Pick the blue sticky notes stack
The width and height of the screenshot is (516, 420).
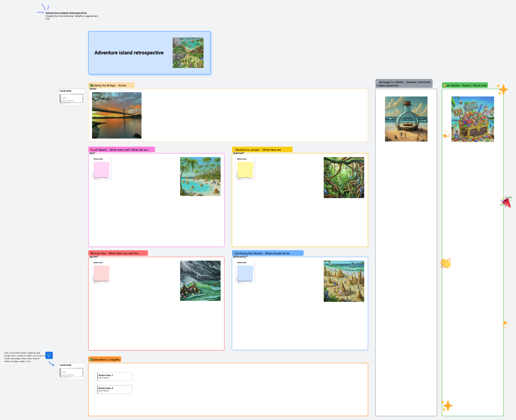[x=245, y=273]
